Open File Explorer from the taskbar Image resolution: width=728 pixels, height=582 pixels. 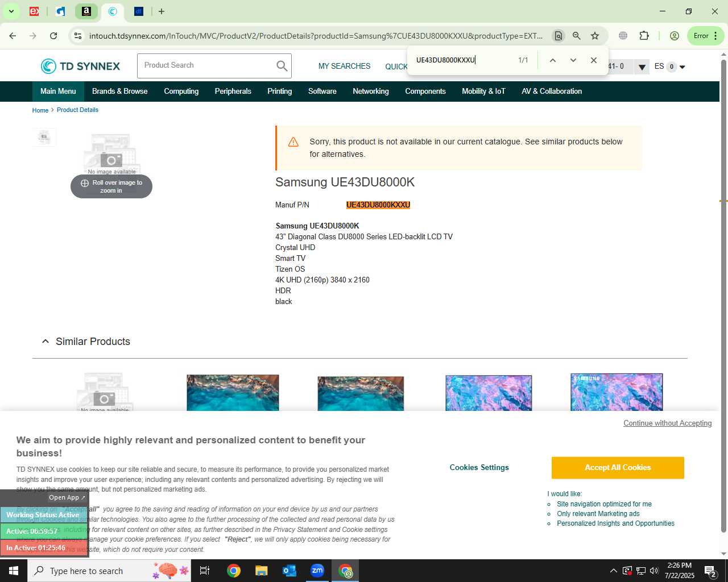point(262,571)
